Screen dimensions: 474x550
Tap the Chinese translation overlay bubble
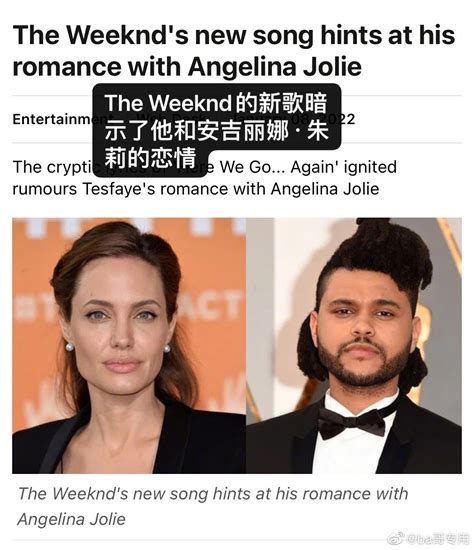(x=217, y=130)
